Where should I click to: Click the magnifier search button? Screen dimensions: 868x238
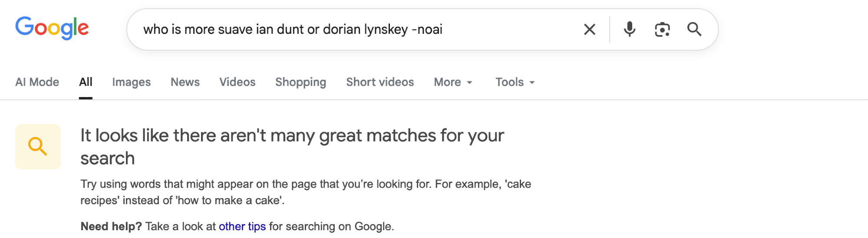point(694,29)
